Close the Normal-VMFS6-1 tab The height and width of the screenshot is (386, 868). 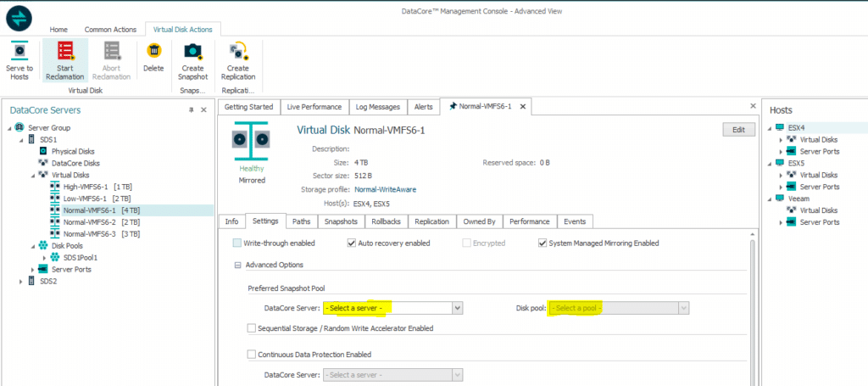click(523, 106)
